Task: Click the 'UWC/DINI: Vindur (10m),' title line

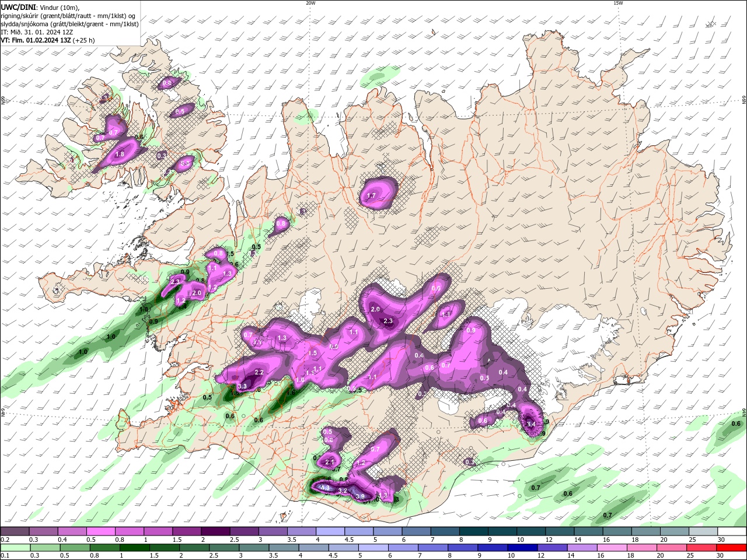Action: (40, 6)
